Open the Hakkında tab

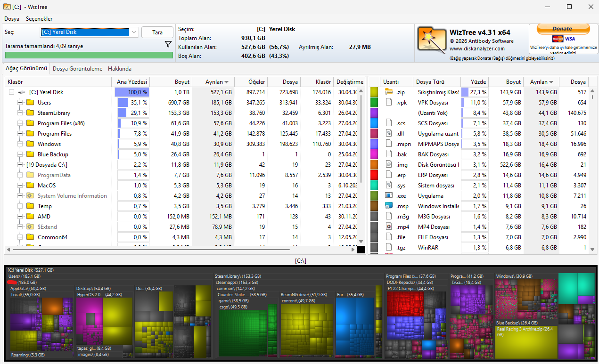pyautogui.click(x=120, y=69)
